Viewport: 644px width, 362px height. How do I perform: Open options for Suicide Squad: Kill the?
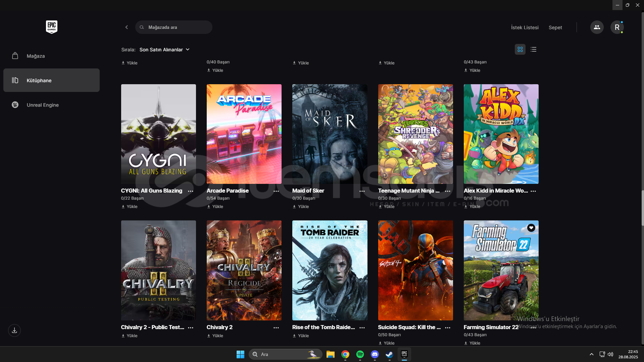coord(448,327)
